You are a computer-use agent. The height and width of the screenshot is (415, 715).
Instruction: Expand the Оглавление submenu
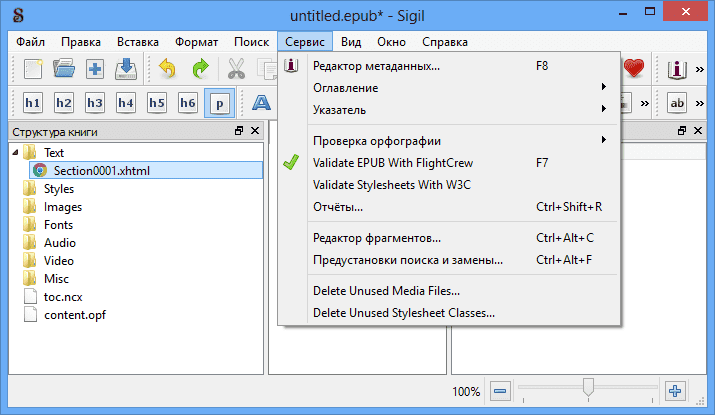coord(345,88)
